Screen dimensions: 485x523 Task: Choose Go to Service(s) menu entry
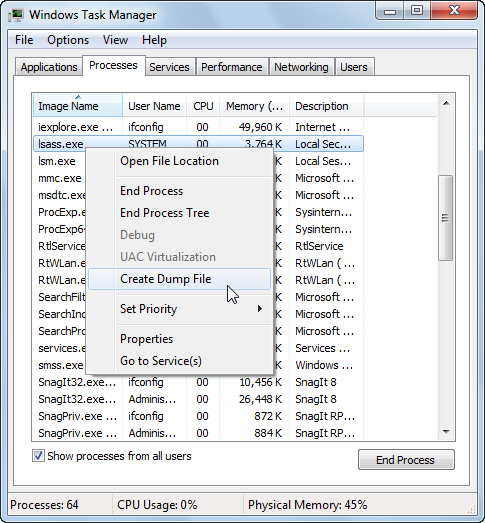[179, 361]
